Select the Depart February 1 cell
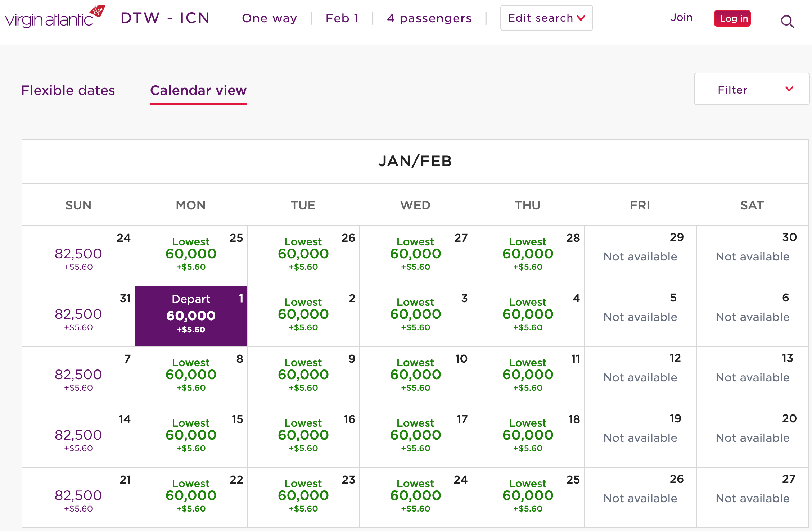The width and height of the screenshot is (812, 531). (191, 316)
